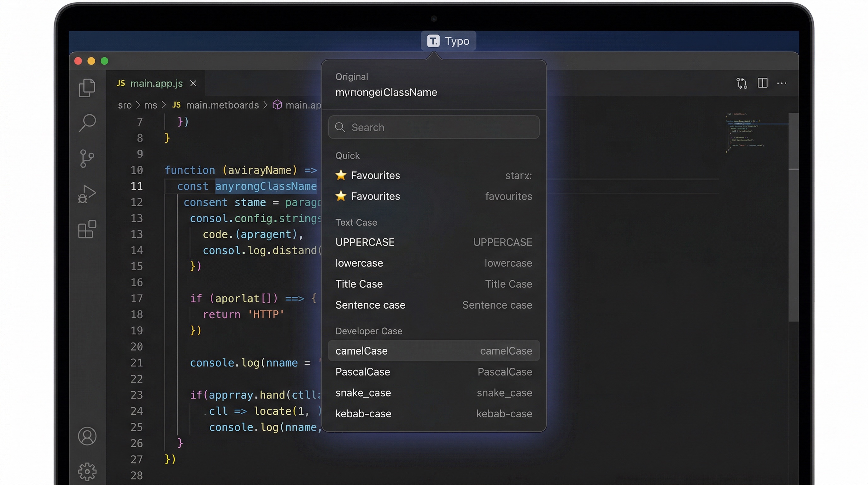Open the Run and Debug icon
868x485 pixels.
(87, 194)
